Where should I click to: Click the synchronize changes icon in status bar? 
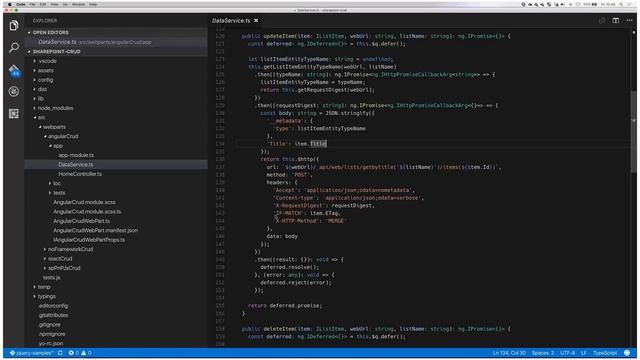[x=60, y=353]
